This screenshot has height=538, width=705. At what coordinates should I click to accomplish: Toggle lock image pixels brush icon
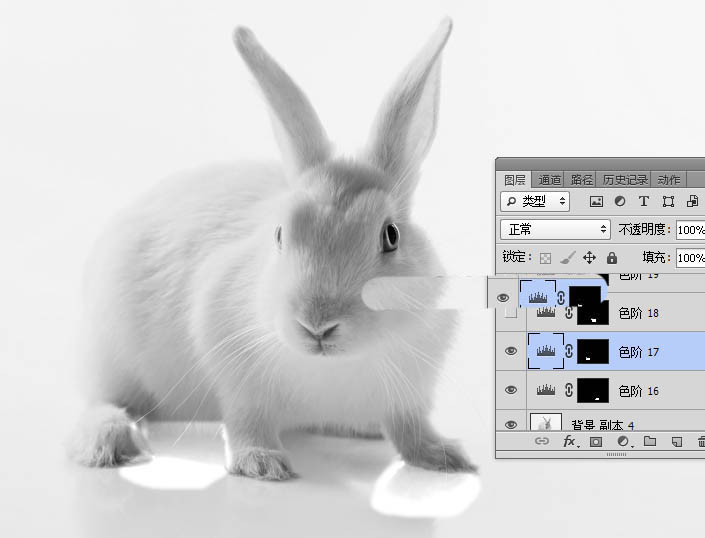click(x=567, y=258)
